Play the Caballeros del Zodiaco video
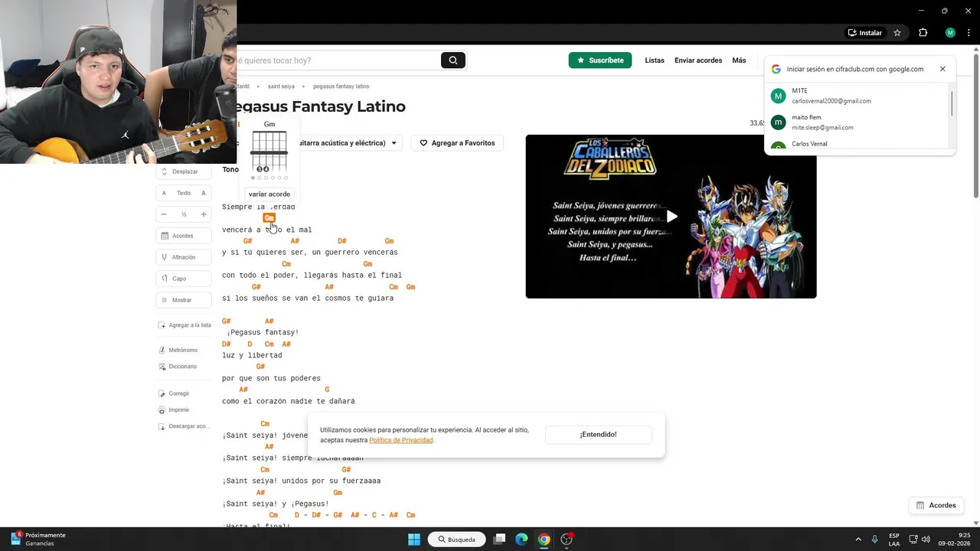 (671, 217)
